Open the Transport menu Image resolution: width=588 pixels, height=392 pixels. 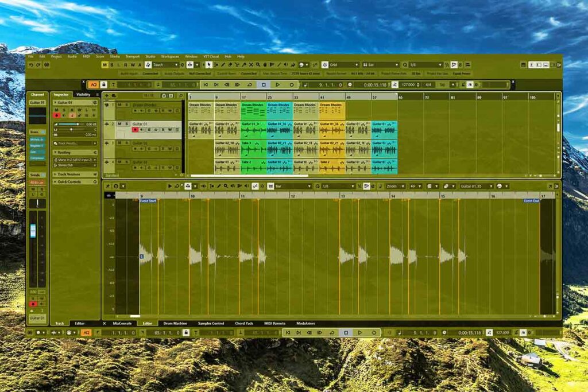click(132, 57)
